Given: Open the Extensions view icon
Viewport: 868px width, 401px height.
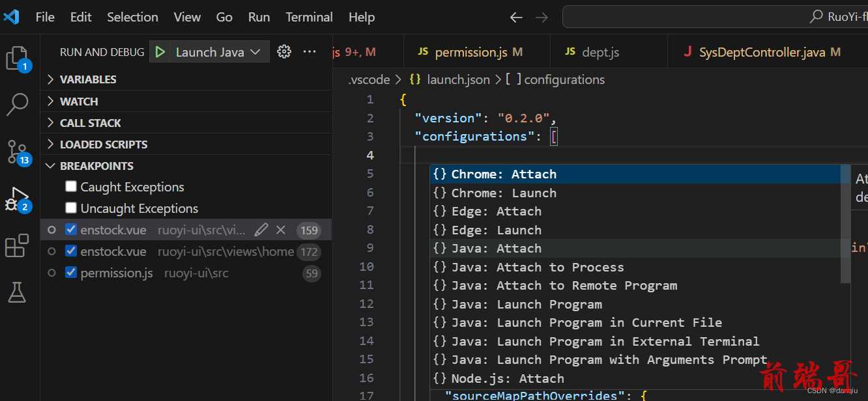Looking at the screenshot, I should pos(17,246).
